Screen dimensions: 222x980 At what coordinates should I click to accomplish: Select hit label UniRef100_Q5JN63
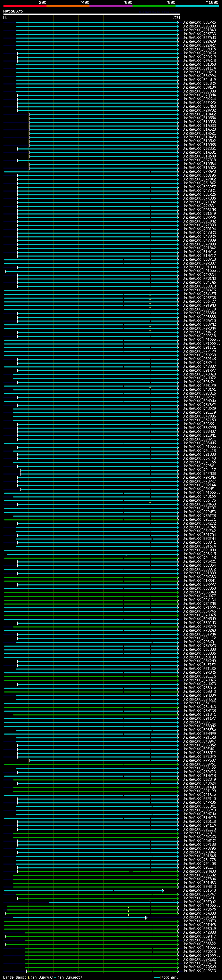[199, 106]
